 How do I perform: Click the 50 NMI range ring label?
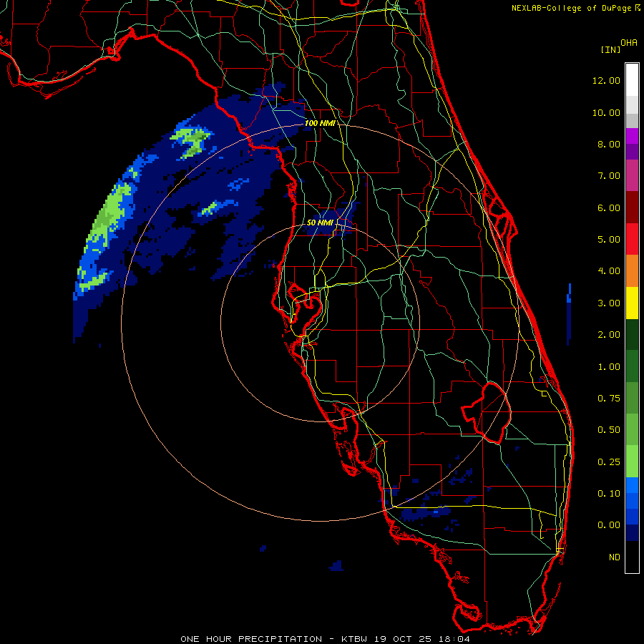tap(320, 223)
